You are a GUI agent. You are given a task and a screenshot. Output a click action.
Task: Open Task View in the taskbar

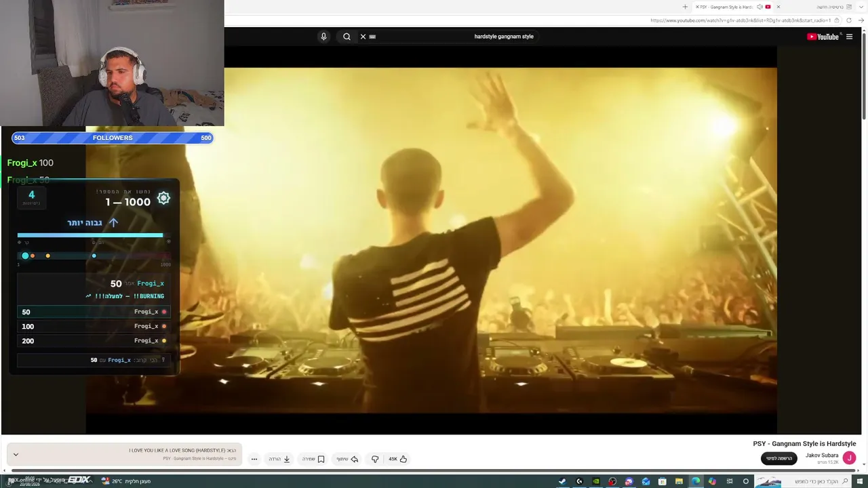tap(730, 481)
